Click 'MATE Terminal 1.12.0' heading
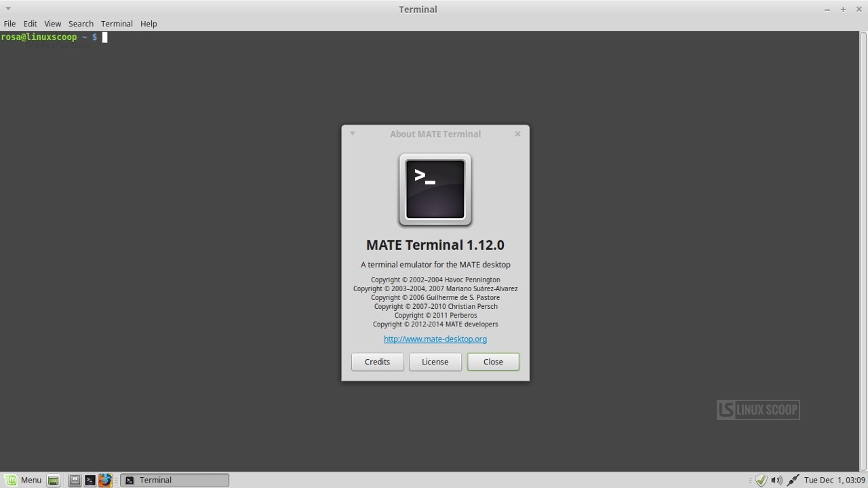Screen dimensions: 868x488 [x=435, y=245]
